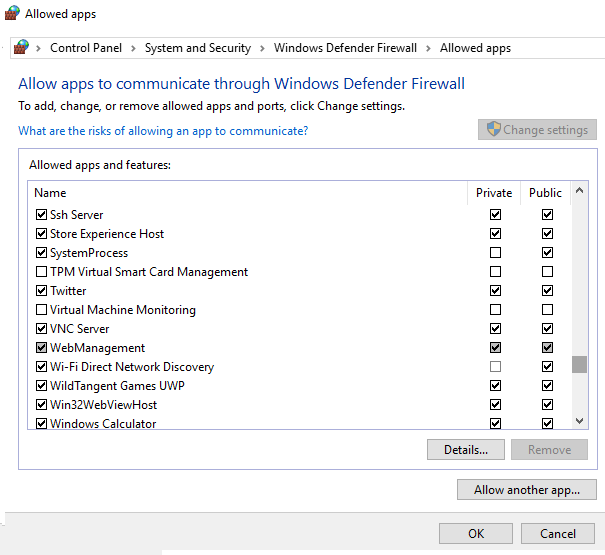
Task: Open the Details button
Action: tap(465, 450)
